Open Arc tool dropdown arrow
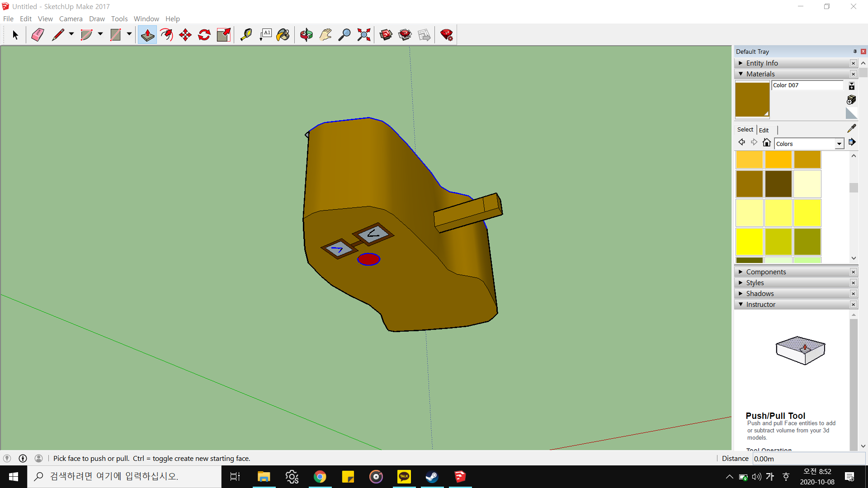The height and width of the screenshot is (488, 868). pyautogui.click(x=100, y=34)
